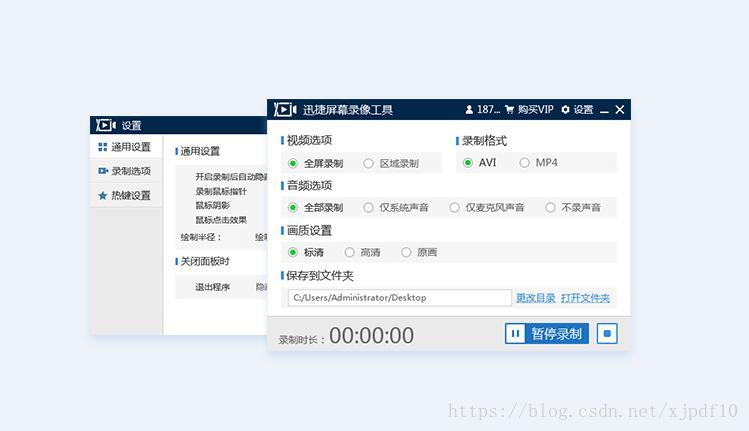Minimize the 迅捷屏幕录像工具 window
This screenshot has width=749, height=431.
(604, 110)
